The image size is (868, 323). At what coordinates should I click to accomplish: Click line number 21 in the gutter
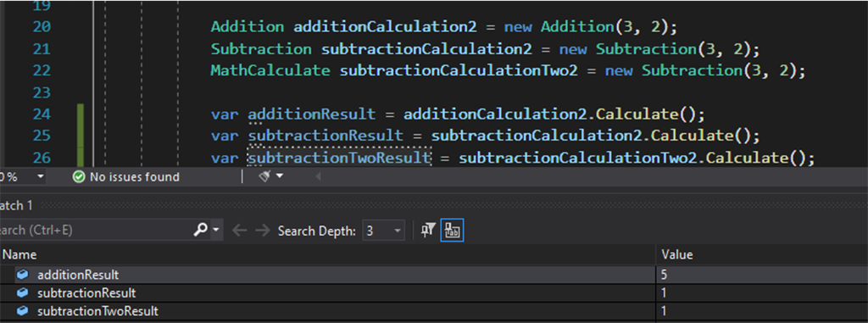coord(41,49)
